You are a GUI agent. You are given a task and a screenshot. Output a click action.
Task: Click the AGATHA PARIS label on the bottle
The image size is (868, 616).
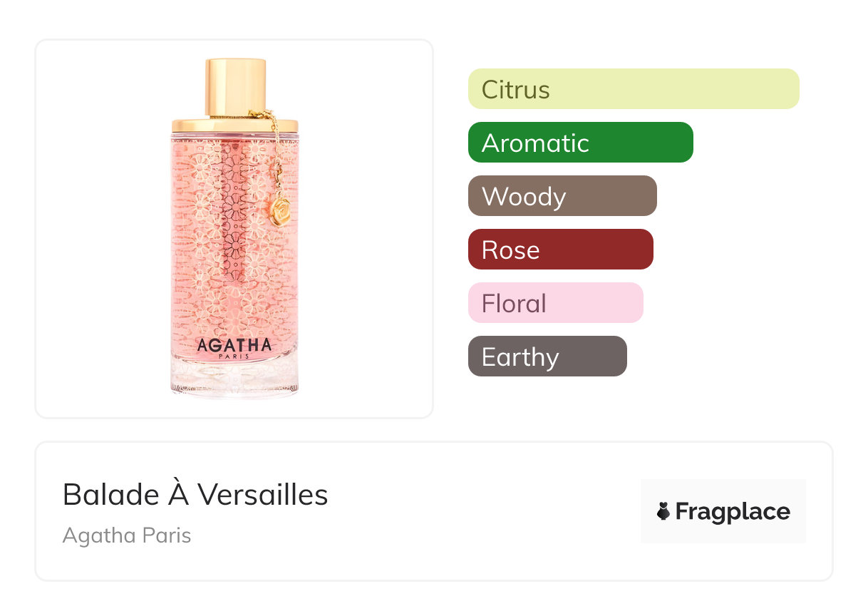[x=234, y=348]
